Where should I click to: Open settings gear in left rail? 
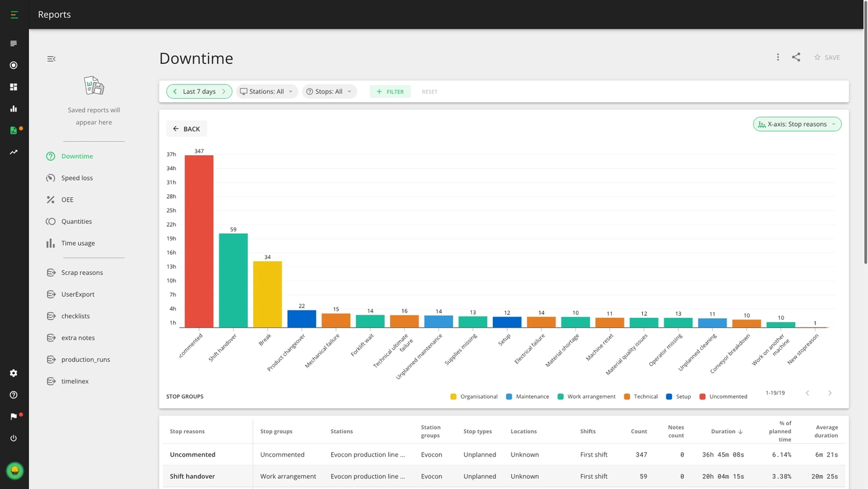tap(14, 373)
